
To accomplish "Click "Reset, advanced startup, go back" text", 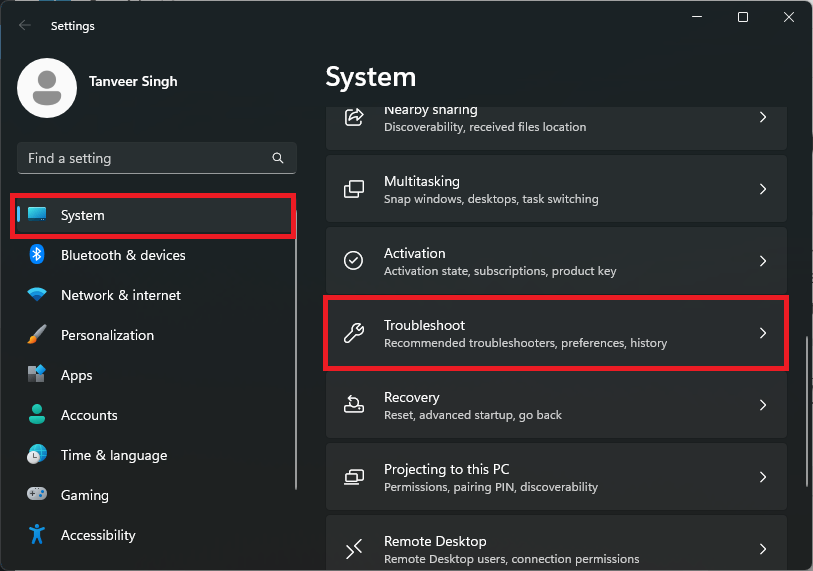I will 473,415.
